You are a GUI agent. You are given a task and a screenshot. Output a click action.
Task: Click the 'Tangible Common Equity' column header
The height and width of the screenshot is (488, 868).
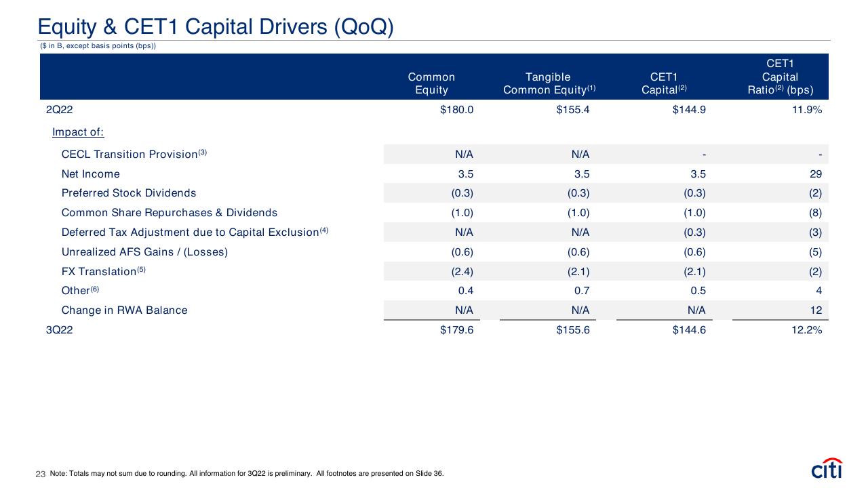(x=549, y=83)
